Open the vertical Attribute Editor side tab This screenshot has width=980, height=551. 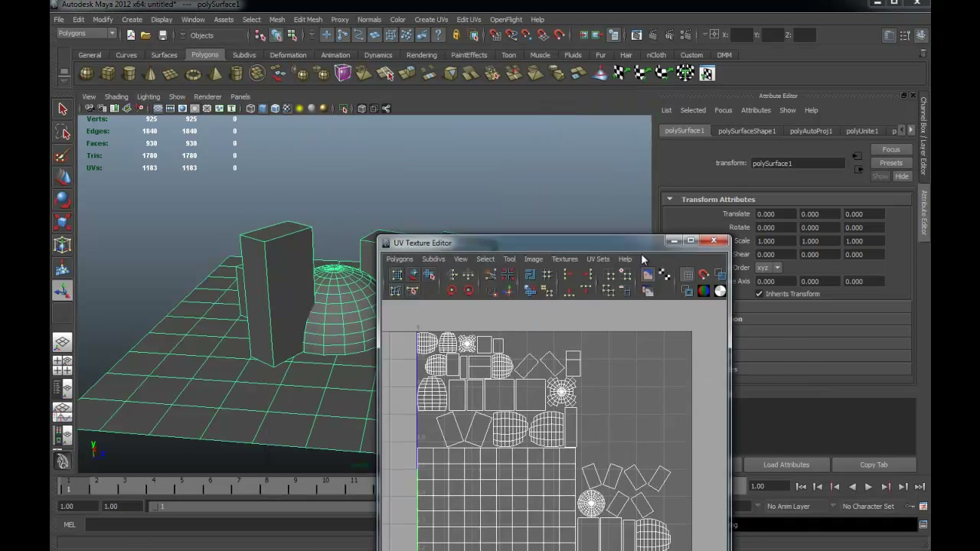pos(924,212)
